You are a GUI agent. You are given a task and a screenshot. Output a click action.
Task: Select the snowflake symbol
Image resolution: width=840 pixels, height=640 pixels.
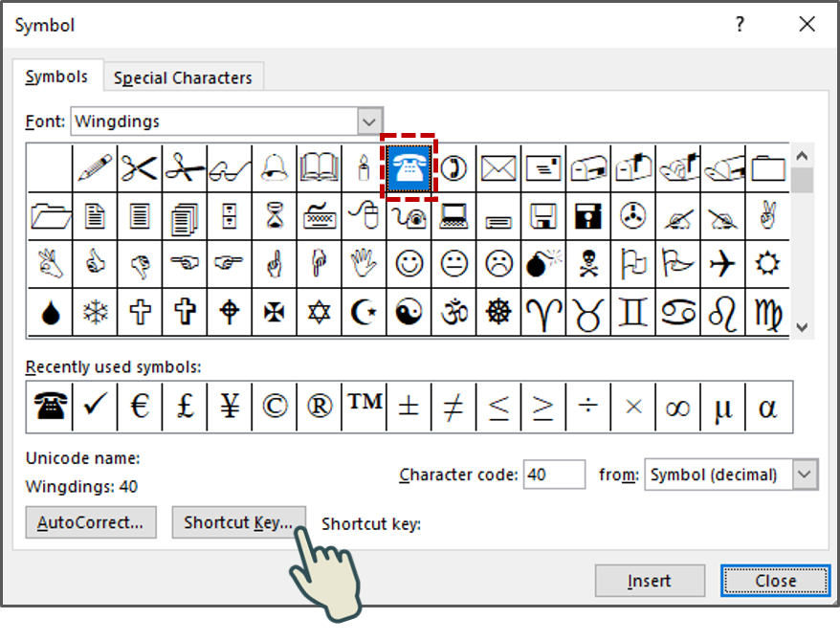(95, 312)
